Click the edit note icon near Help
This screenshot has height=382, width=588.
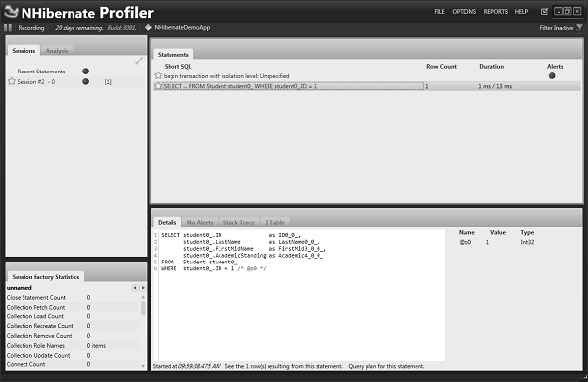(544, 11)
